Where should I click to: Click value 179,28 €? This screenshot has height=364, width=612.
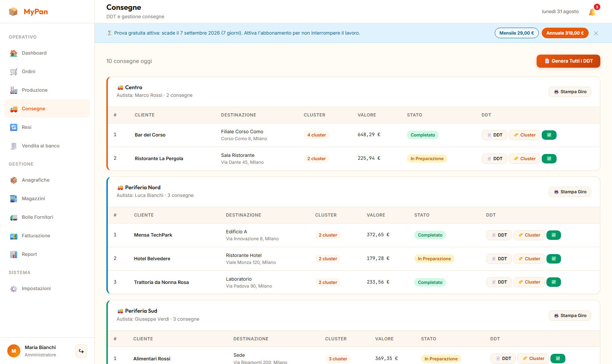(x=378, y=258)
